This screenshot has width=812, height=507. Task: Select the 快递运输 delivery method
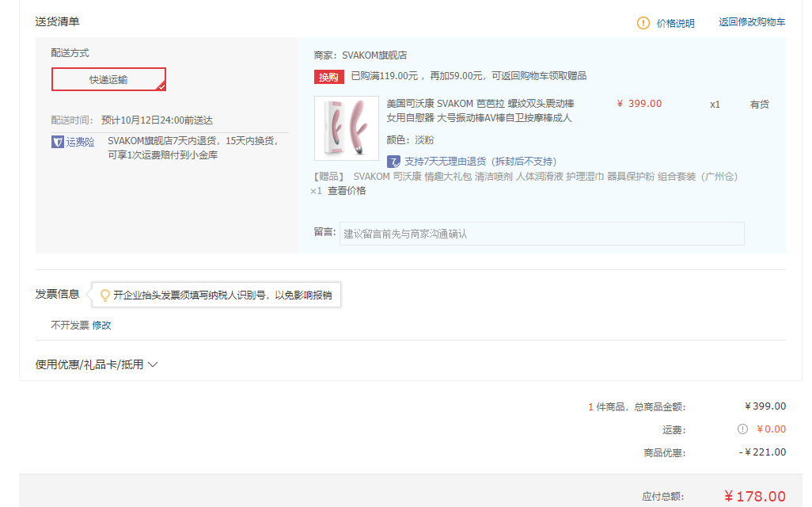[x=108, y=79]
